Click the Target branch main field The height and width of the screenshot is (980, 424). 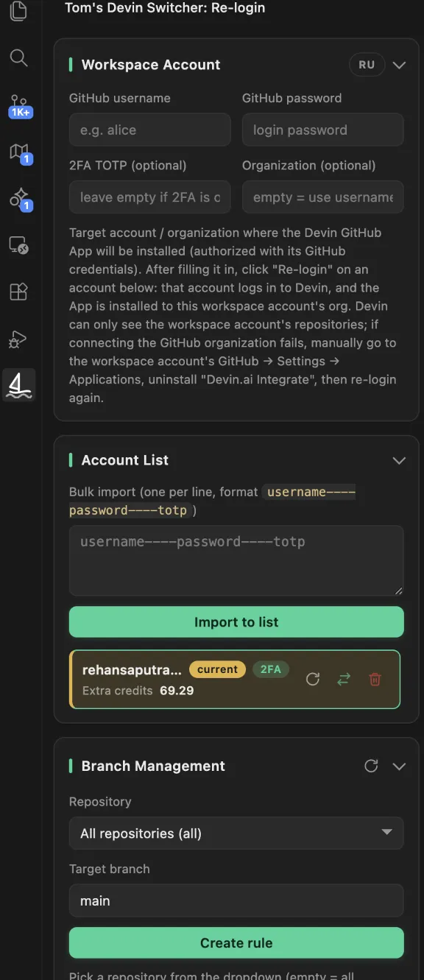tap(236, 900)
